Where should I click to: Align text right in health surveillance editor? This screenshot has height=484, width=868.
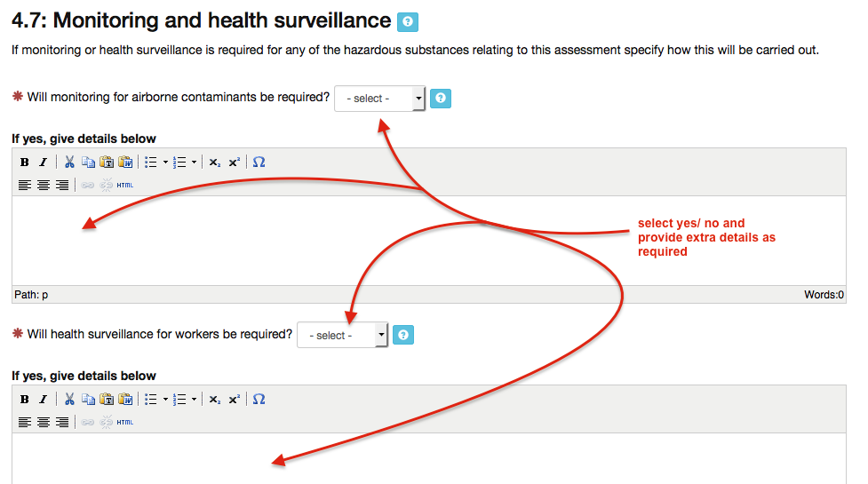[x=62, y=423]
